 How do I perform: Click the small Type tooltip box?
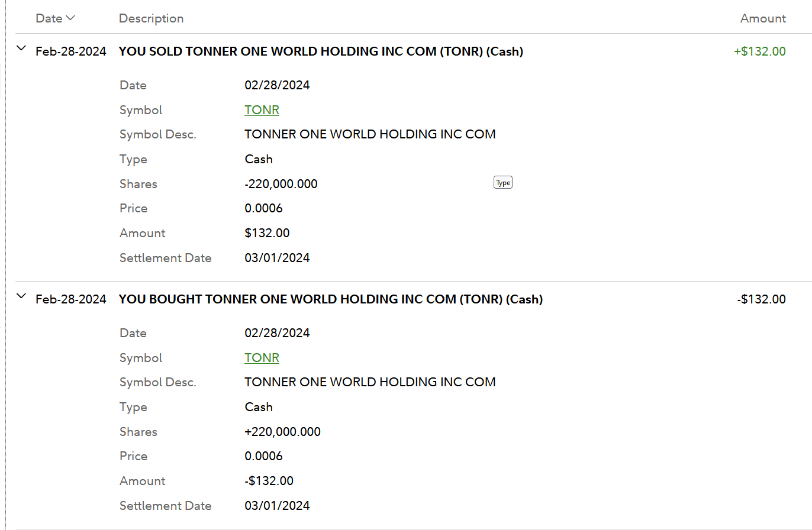(x=502, y=183)
